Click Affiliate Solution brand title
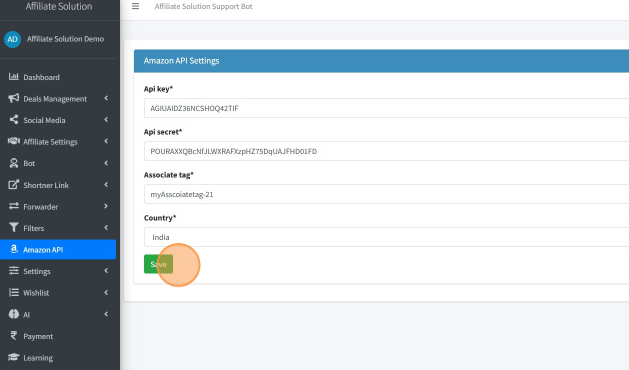Viewport: 629px width, 370px height. (59, 6)
